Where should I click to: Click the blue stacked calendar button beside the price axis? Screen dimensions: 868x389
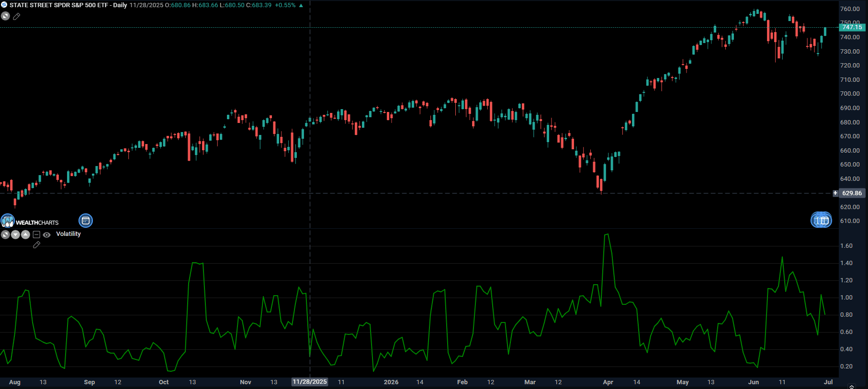[821, 220]
